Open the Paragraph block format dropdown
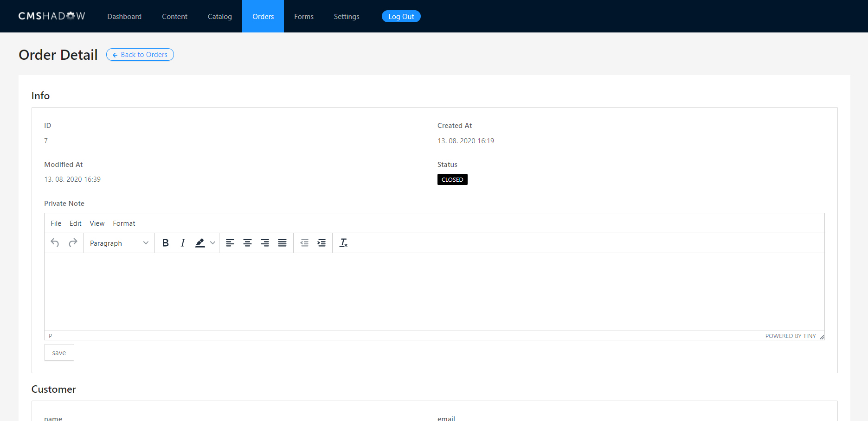The width and height of the screenshot is (868, 421). click(119, 243)
